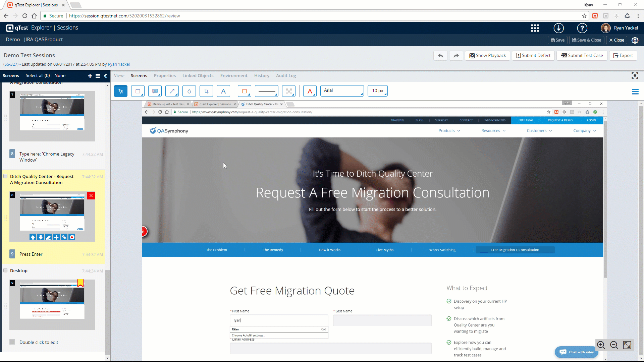
Task: Move screen 8 up with arrow icon
Action: (x=33, y=237)
